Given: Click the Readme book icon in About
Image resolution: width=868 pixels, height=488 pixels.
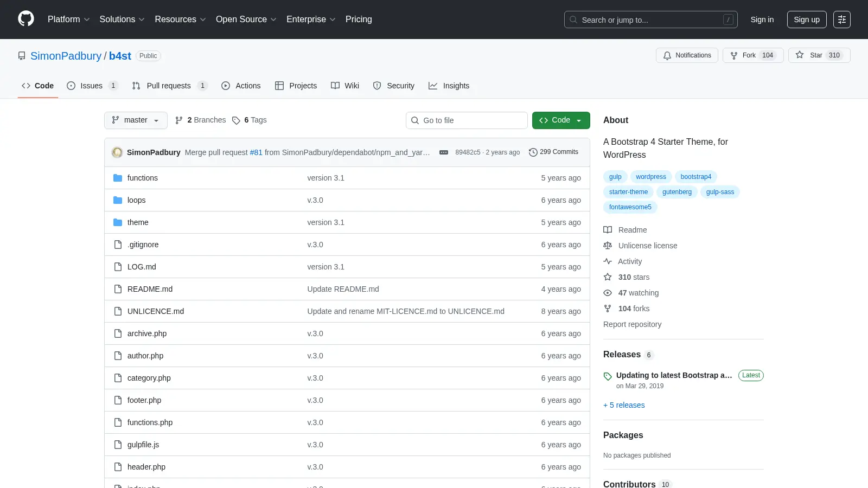Looking at the screenshot, I should (608, 230).
